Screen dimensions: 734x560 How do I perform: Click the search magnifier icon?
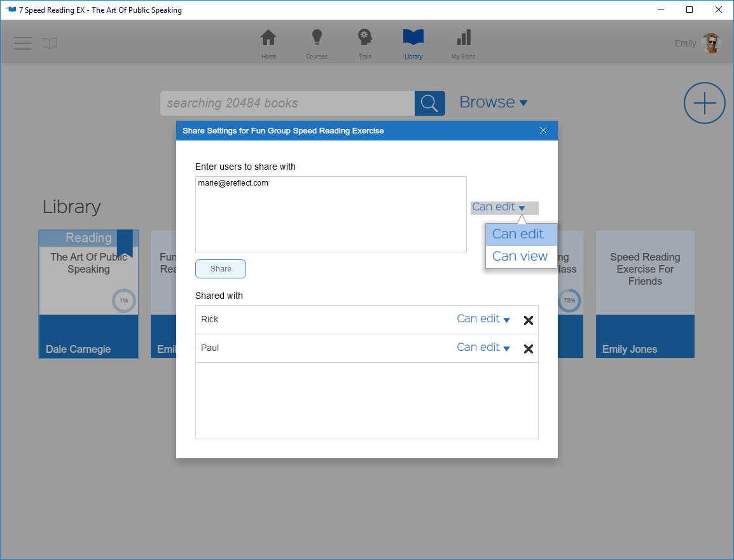(x=429, y=103)
